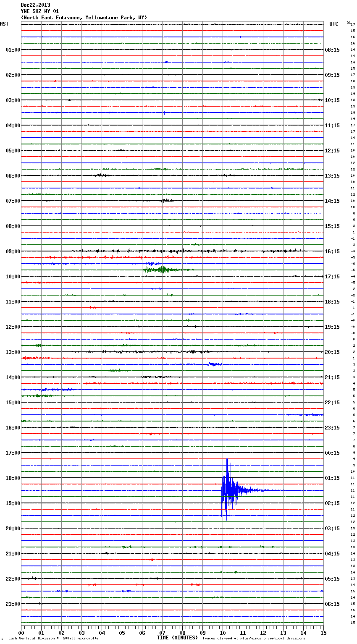Image resolution: width=357 pixels, height=644 pixels.
Task: Select the 01:15 UTC time label
Action: coord(332,478)
